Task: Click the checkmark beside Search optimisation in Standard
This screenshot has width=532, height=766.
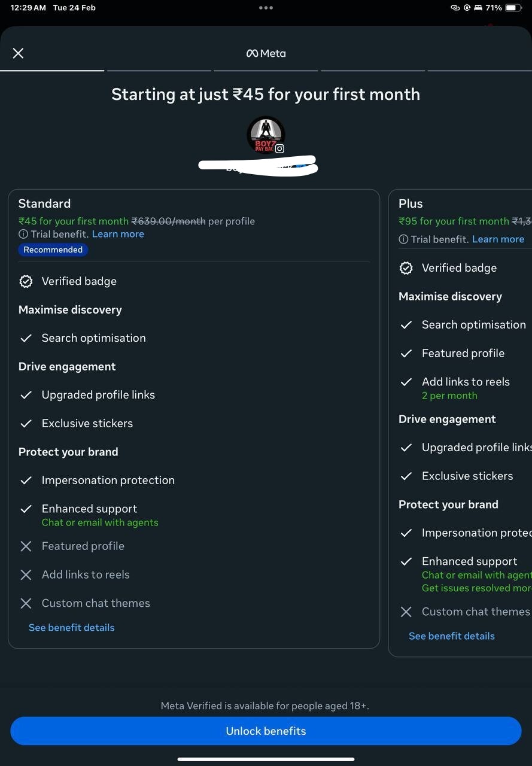Action: click(26, 338)
